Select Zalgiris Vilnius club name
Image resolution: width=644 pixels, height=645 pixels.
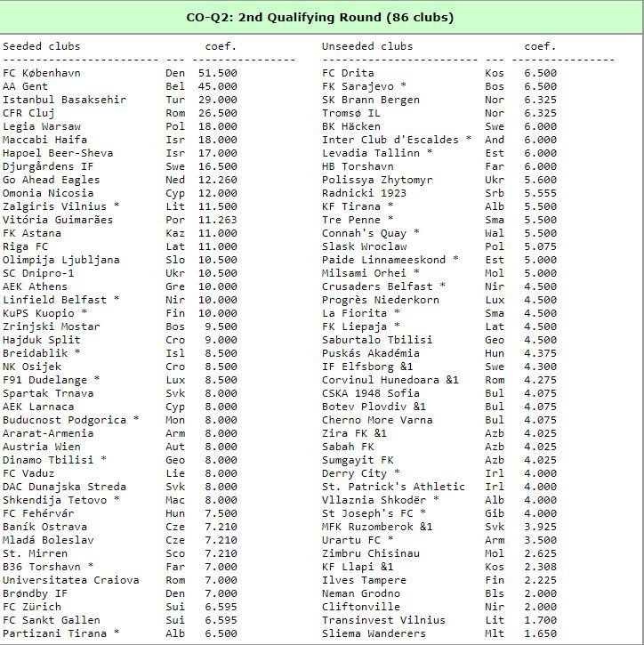[54, 206]
